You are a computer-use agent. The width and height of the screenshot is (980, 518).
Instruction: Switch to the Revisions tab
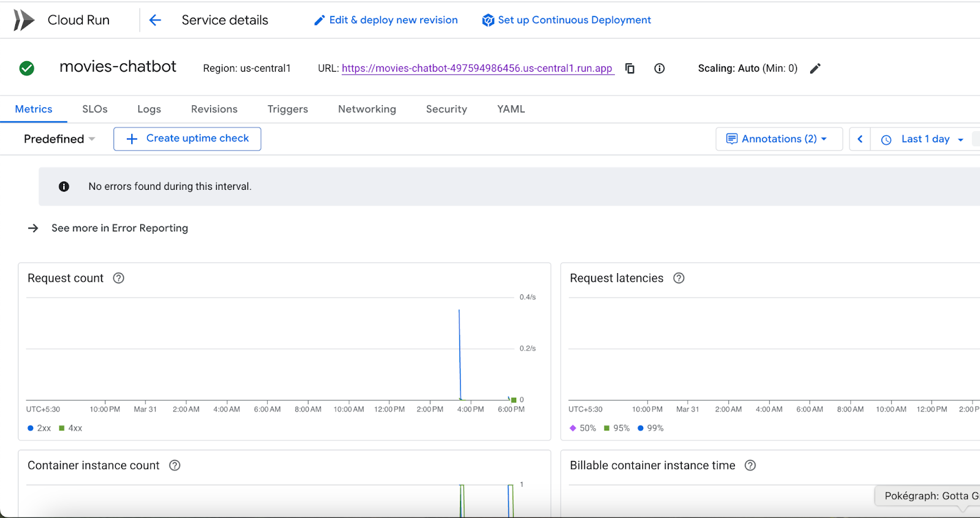[x=214, y=109]
